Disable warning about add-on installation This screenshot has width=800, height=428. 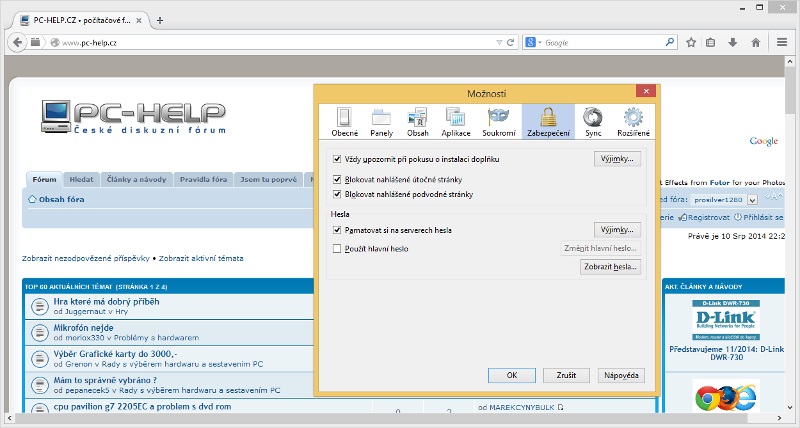(x=337, y=159)
